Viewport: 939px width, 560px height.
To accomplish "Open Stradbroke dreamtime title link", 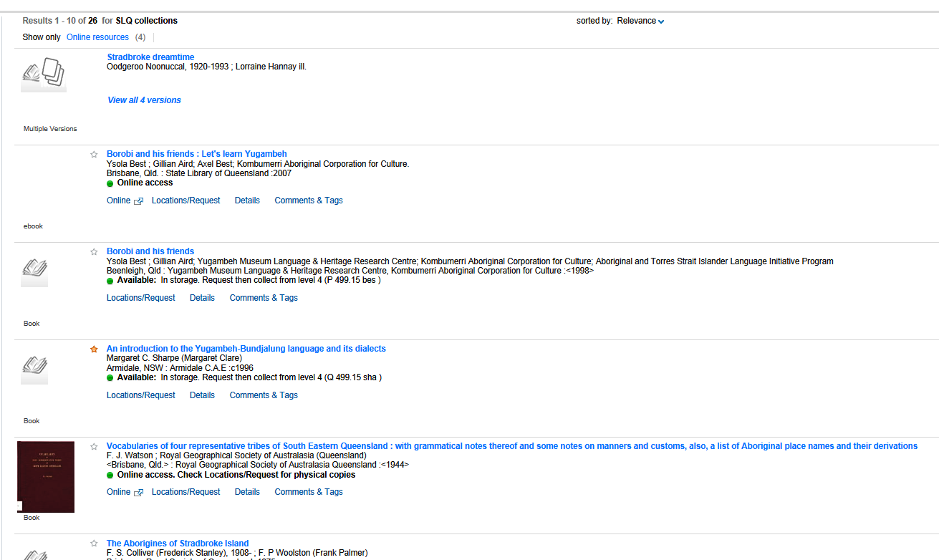I will click(x=150, y=57).
